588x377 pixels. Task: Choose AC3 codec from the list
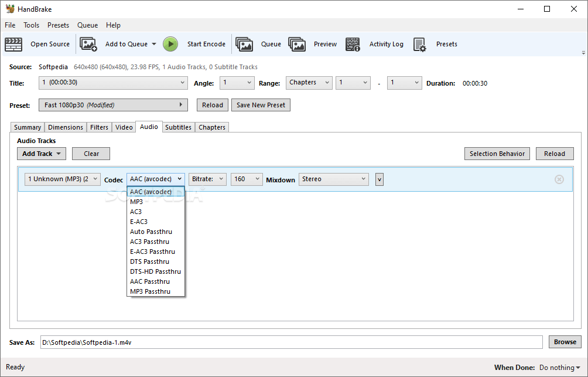click(x=156, y=212)
